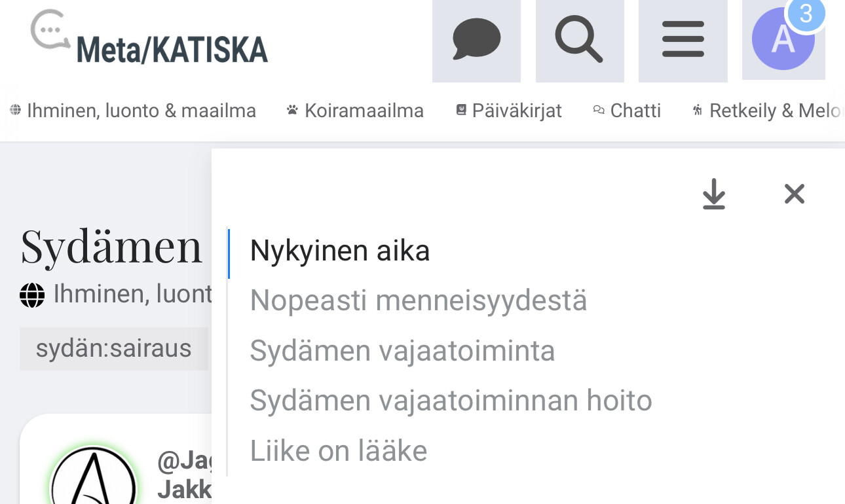Jump to Sydämen vajaatoiminta section
The image size is (845, 504).
click(402, 351)
